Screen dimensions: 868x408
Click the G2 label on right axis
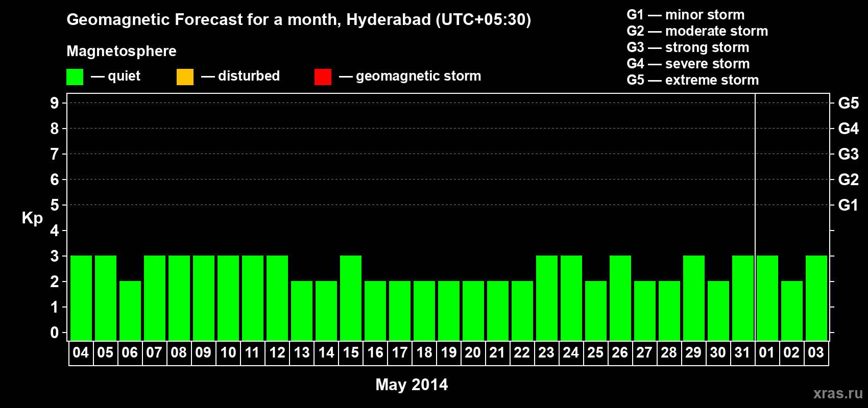point(849,180)
